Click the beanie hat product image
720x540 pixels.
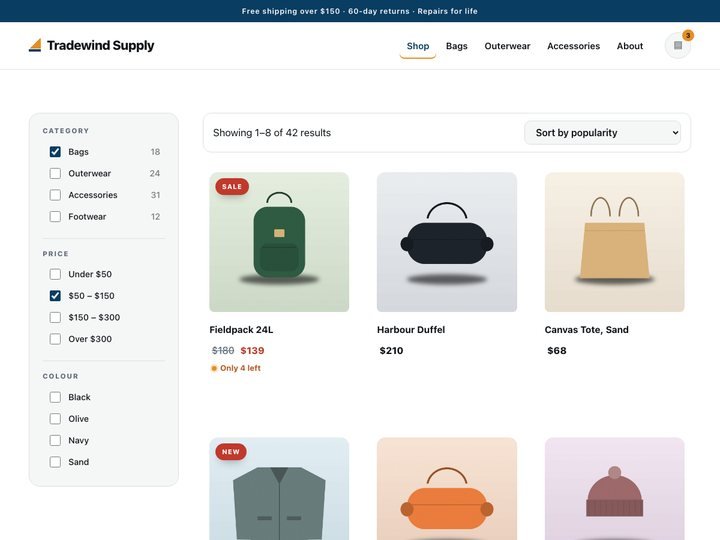click(x=614, y=489)
